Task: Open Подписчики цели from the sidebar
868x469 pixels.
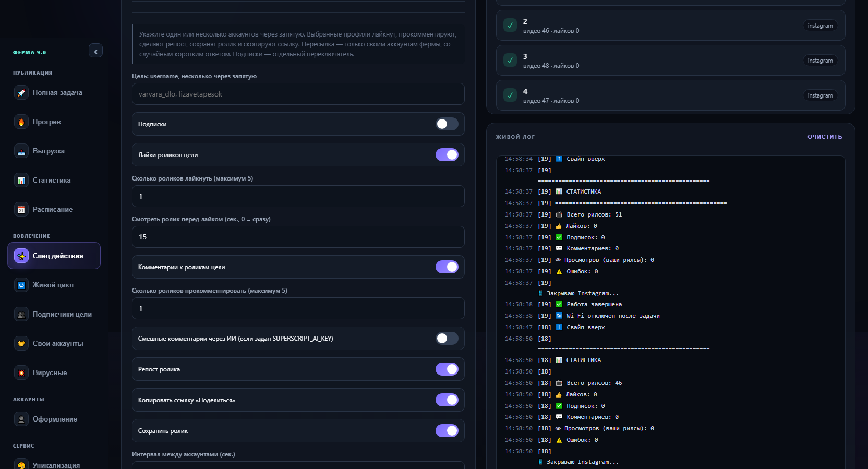Action: 54,315
